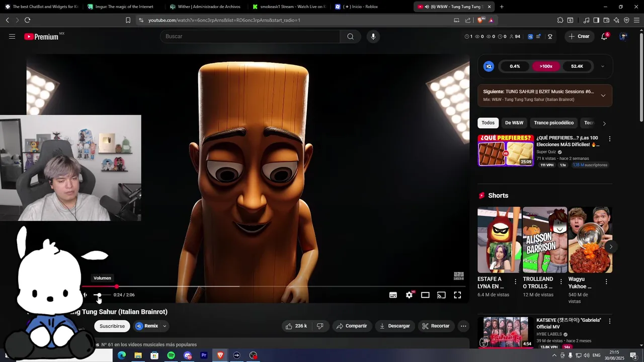The width and height of the screenshot is (644, 362).
Task: Expand the Siguiente mix playlist panel
Action: point(603,95)
